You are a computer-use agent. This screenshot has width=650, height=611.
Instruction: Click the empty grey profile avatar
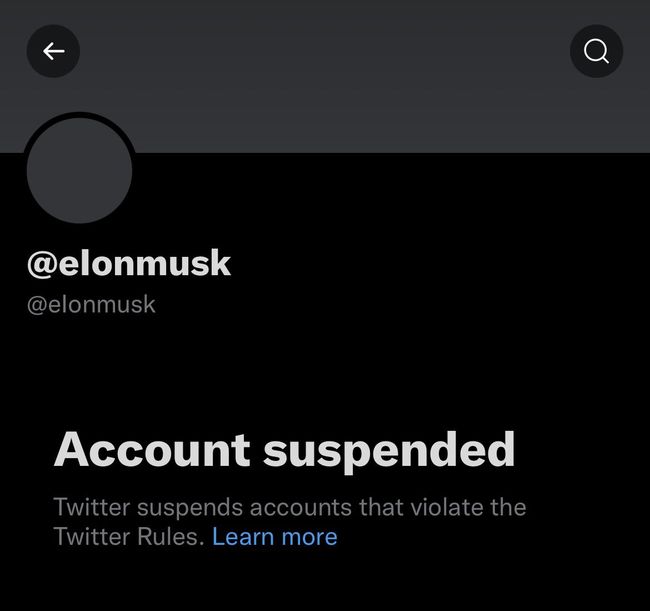(79, 170)
